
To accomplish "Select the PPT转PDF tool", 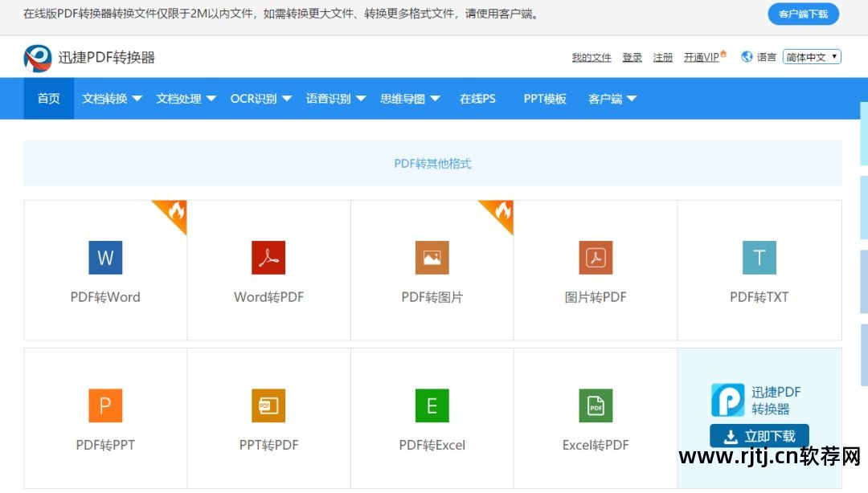I will (268, 418).
